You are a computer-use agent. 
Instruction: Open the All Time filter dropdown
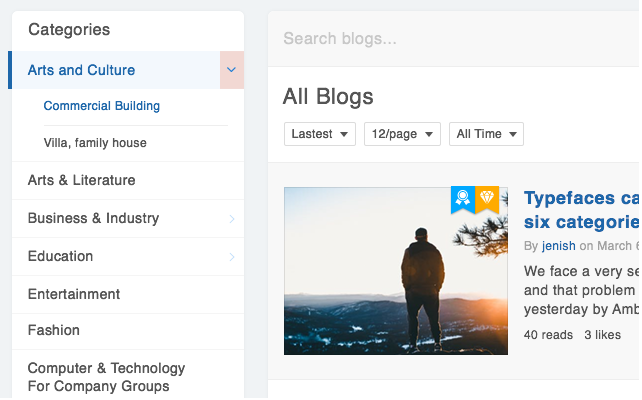click(x=486, y=134)
